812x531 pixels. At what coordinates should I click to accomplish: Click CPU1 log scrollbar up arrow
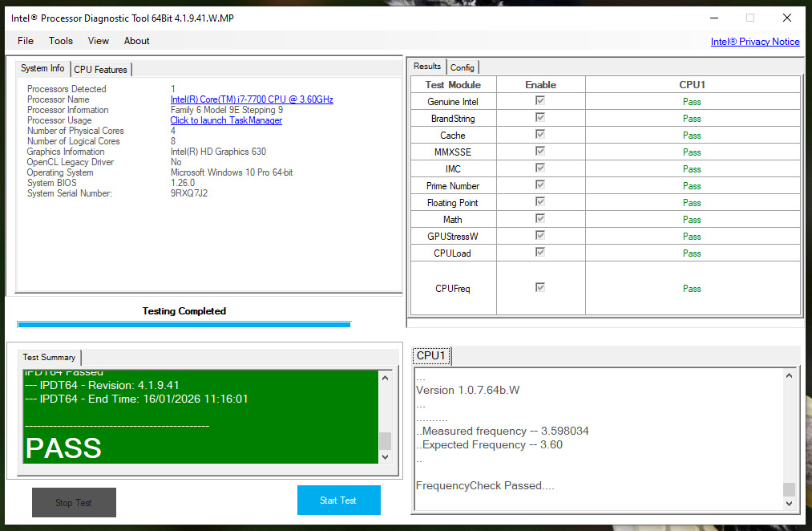[x=789, y=376]
